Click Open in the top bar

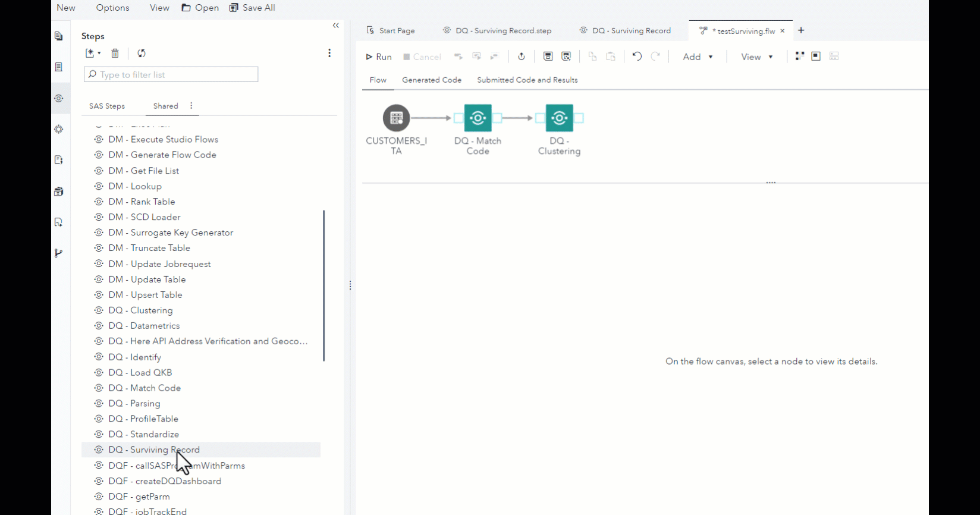[200, 8]
